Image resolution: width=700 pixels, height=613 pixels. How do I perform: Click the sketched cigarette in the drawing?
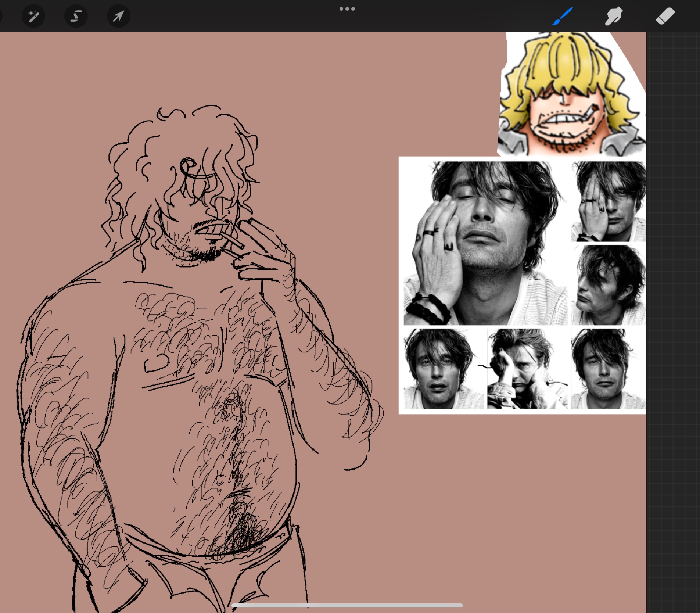(x=234, y=241)
